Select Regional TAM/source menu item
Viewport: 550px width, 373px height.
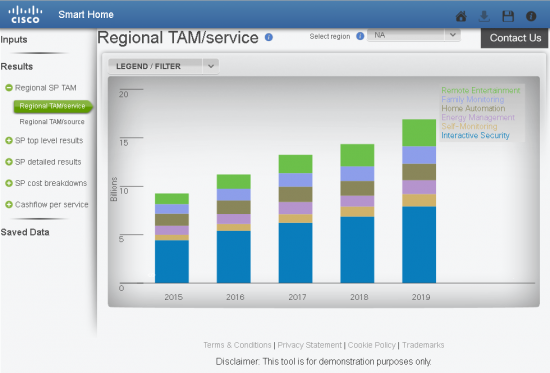point(52,122)
